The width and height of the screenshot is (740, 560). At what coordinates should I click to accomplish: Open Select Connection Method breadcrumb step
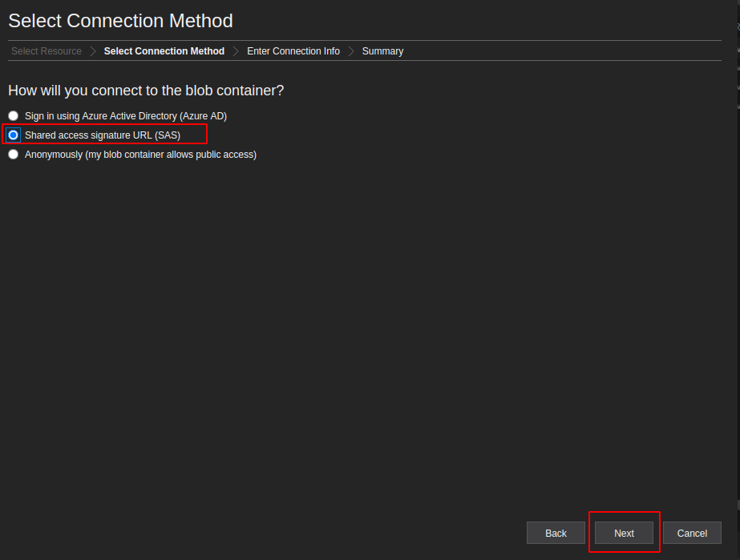pos(164,51)
